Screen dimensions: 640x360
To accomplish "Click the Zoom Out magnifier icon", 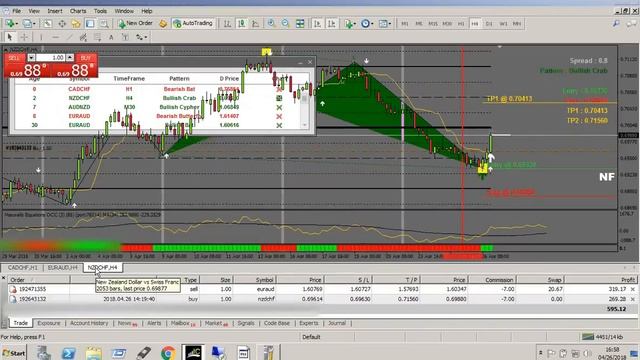I will [x=285, y=24].
